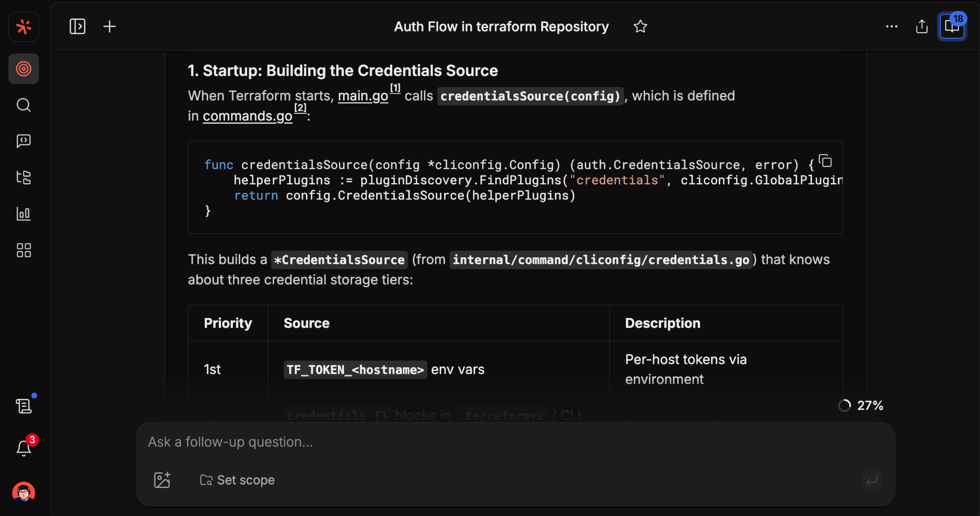Click the internal/command/cliconfig/credentials.go path

pos(601,260)
